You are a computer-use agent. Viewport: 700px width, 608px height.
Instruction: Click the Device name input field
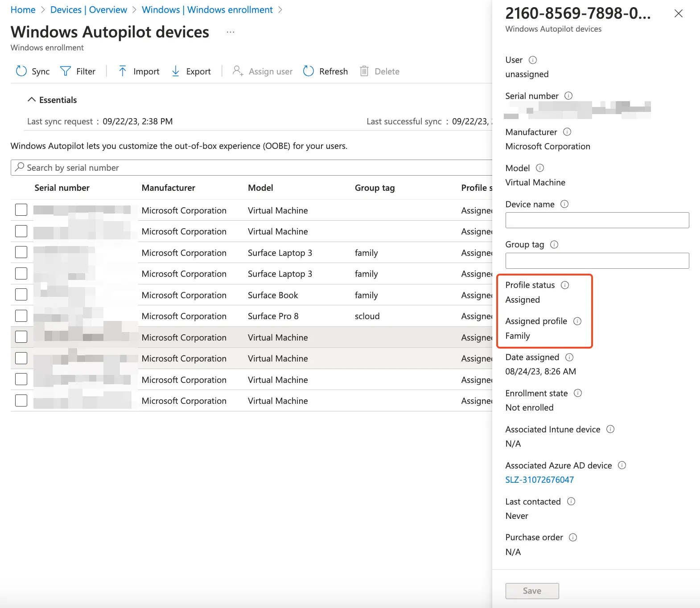[597, 220]
